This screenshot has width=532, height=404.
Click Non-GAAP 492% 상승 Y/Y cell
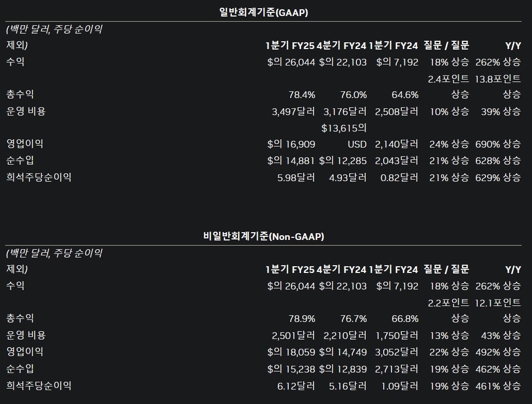click(498, 352)
